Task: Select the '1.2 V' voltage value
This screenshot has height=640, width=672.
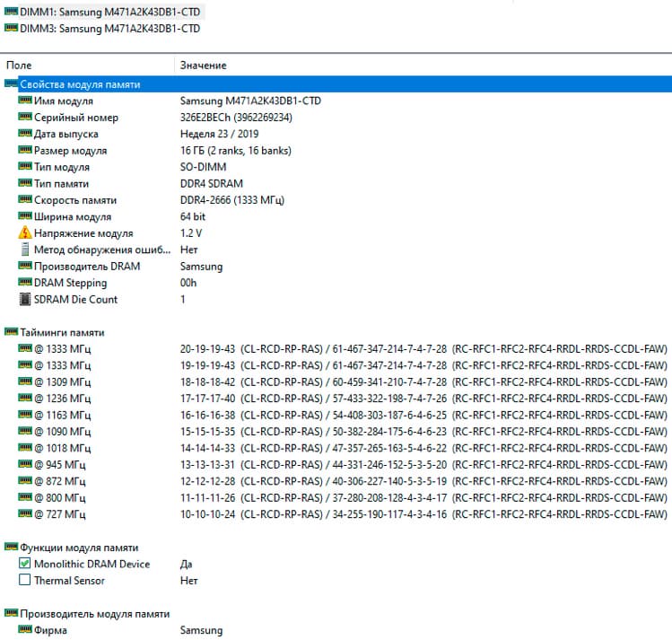Action: click(191, 233)
